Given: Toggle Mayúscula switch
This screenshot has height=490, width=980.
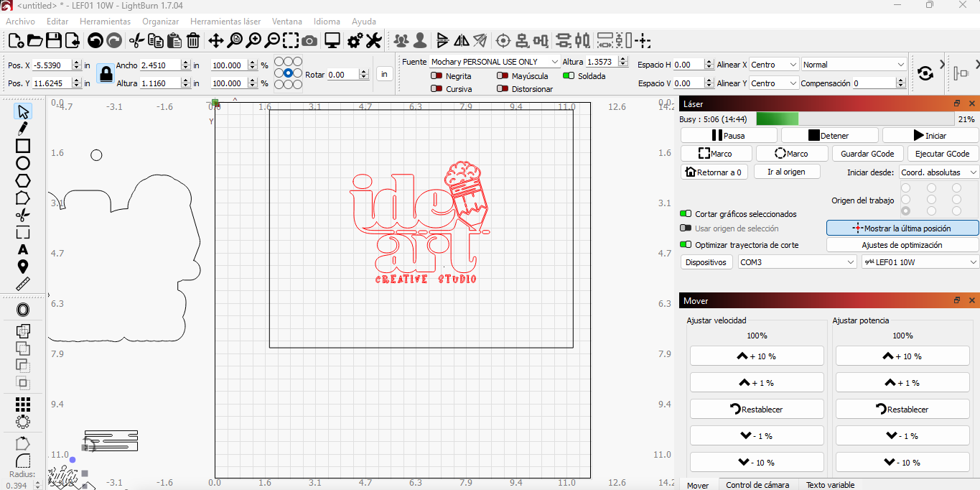Looking at the screenshot, I should pos(502,75).
